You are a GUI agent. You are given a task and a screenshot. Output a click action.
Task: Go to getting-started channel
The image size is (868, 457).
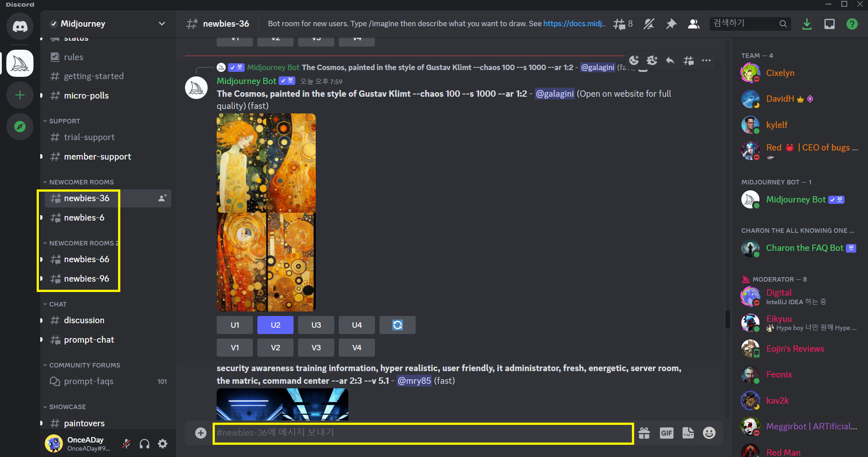click(108, 76)
